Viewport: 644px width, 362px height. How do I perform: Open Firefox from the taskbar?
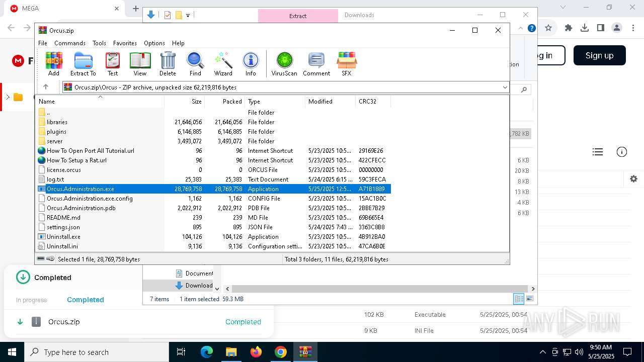[x=256, y=352]
